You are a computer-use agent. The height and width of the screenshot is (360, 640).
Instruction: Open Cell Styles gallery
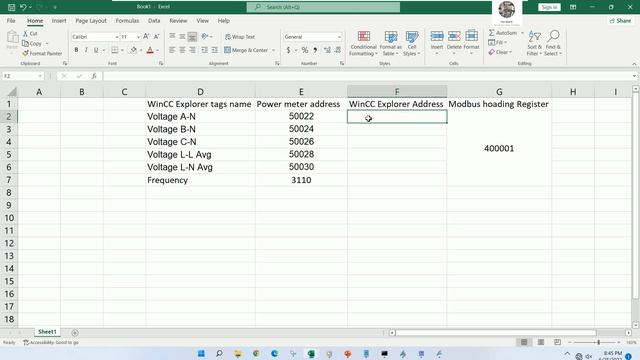(x=411, y=43)
